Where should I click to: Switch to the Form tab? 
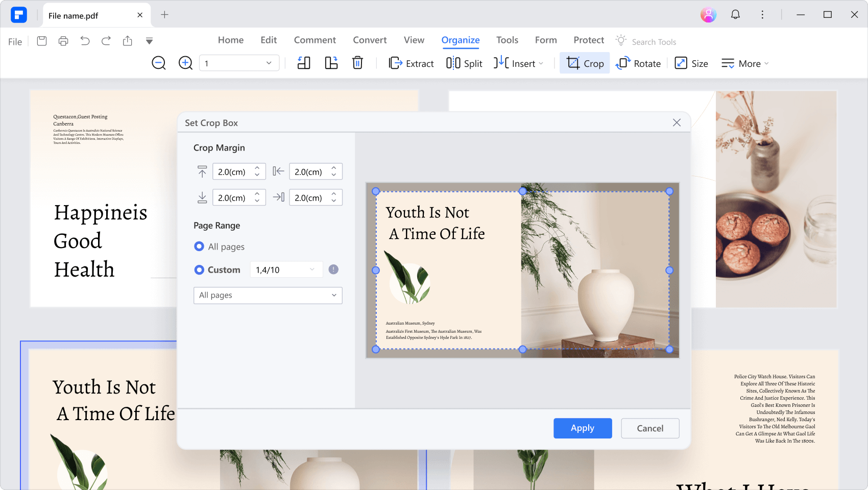pos(546,40)
